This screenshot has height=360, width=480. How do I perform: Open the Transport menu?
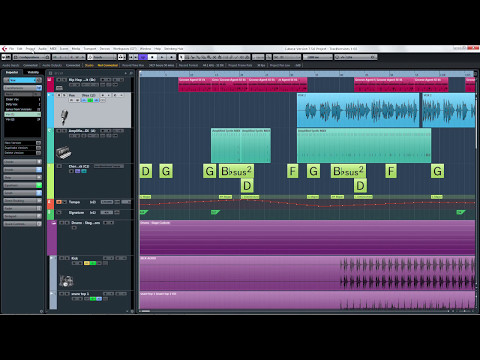pyautogui.click(x=90, y=49)
